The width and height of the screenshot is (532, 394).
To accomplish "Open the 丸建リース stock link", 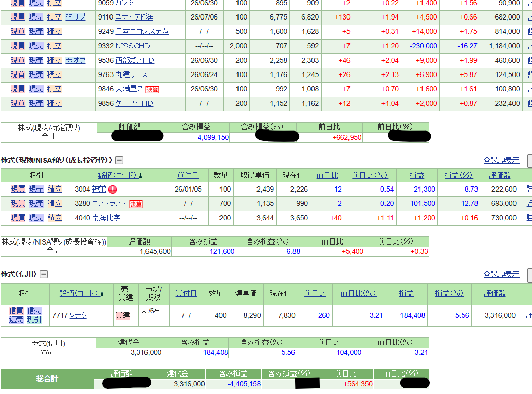I will 132,74.
